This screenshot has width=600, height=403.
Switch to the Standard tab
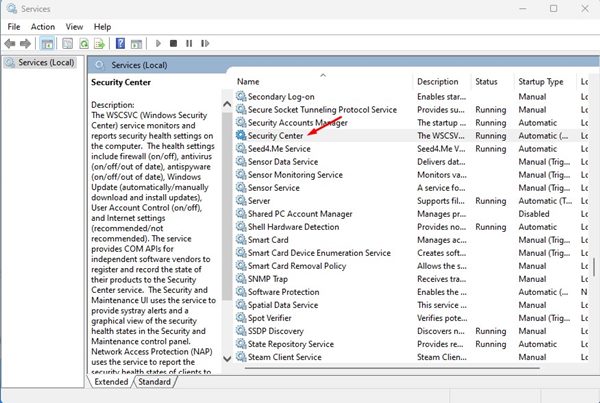pos(154,382)
